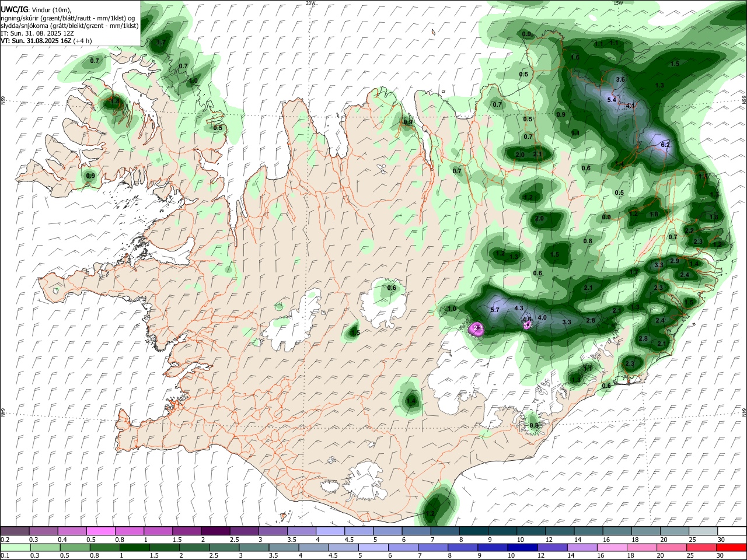Click the 2.2 precipitation value on the map

coord(689,231)
